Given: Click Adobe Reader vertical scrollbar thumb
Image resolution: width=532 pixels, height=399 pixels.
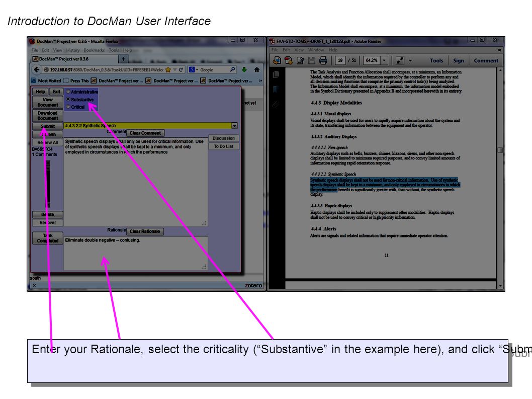Looking at the screenshot, I should click(500, 150).
